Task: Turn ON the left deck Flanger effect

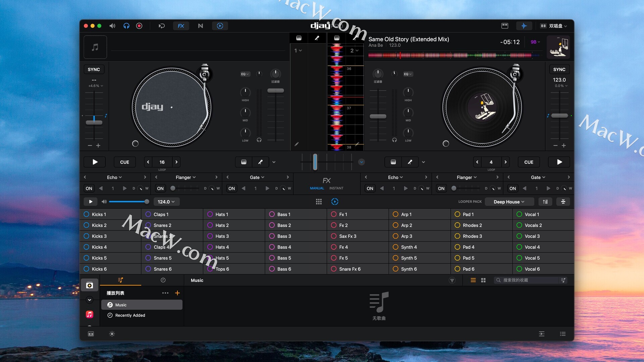Action: point(160,188)
